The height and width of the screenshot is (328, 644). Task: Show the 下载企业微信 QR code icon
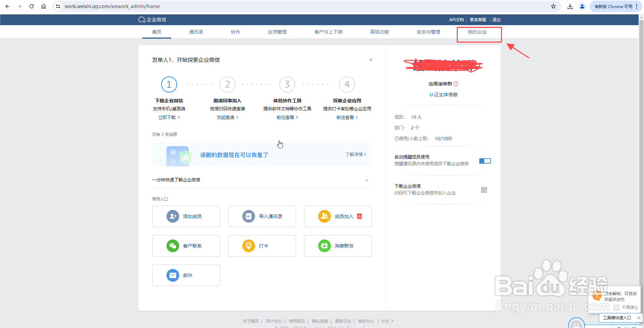[484, 190]
